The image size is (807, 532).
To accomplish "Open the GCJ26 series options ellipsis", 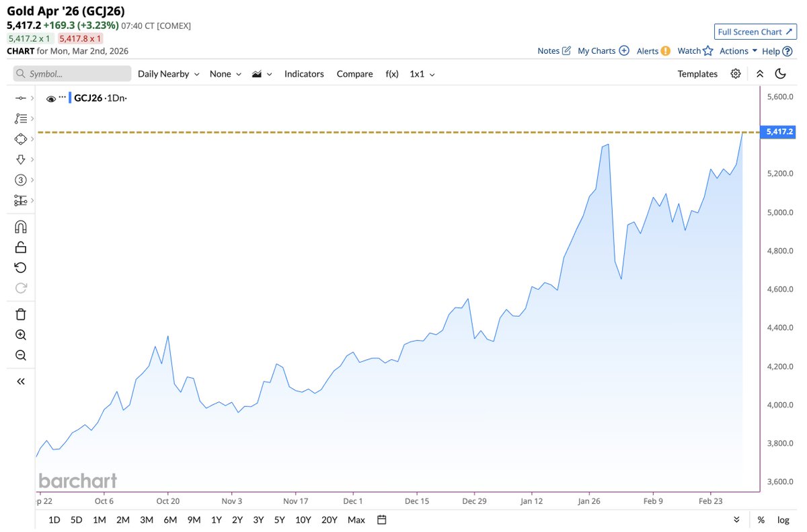I will click(63, 98).
